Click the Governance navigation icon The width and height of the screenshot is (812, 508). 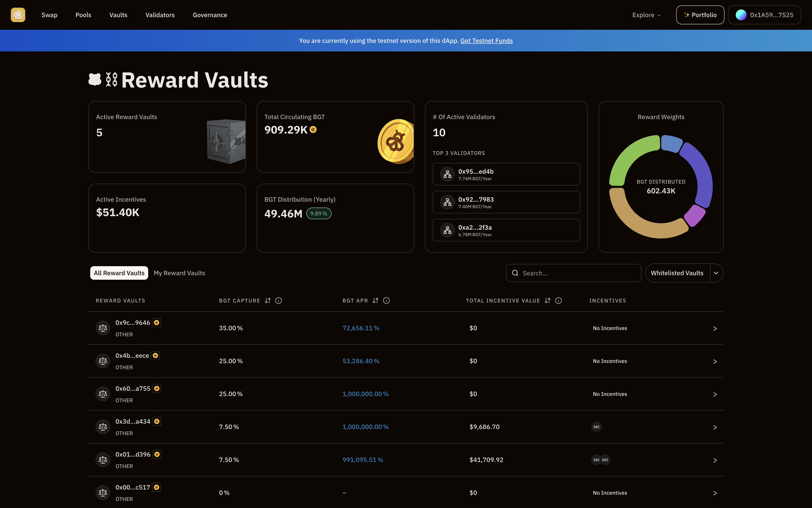click(x=210, y=15)
